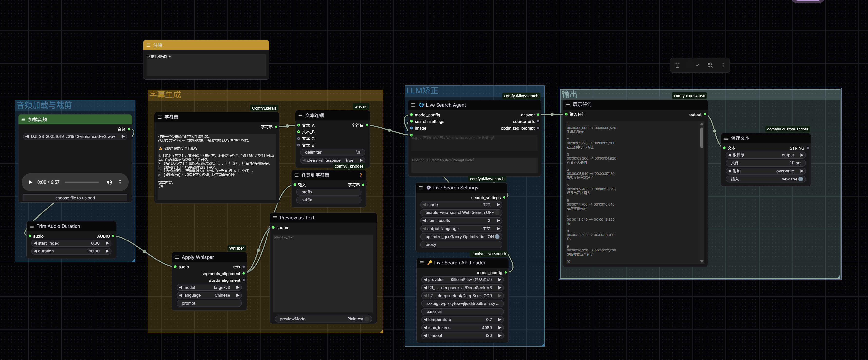Click the help question mark on 任意到字符串 node
This screenshot has height=360, width=868.
click(x=361, y=175)
